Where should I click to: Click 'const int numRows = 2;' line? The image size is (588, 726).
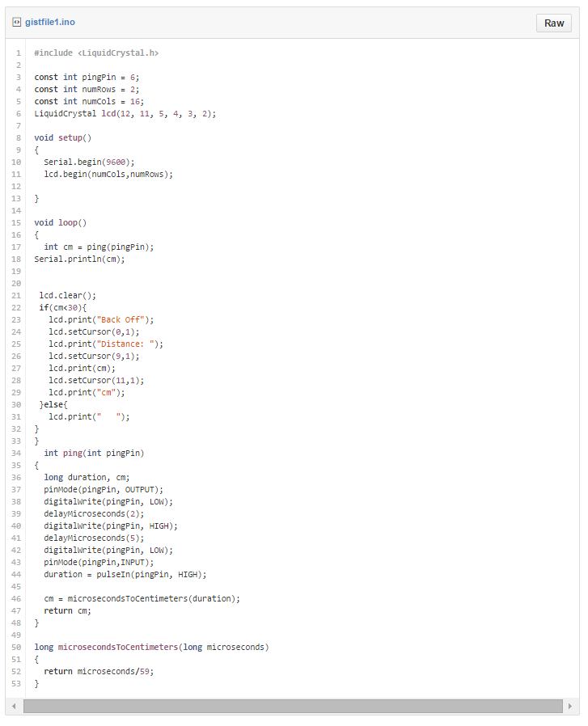coord(87,90)
